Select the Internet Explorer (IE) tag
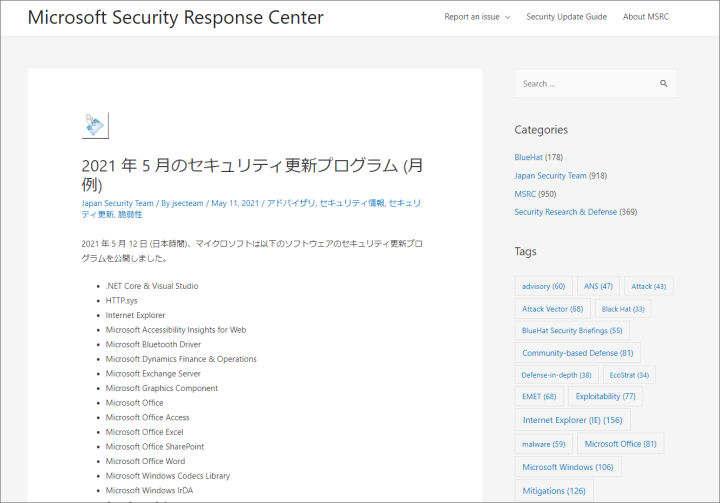 [572, 420]
